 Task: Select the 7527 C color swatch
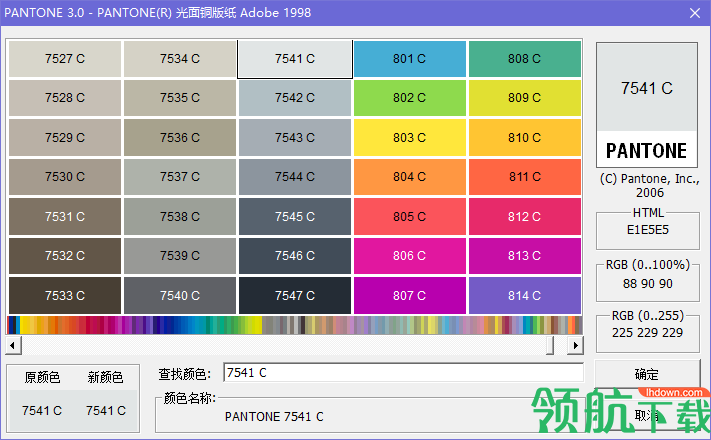tap(65, 59)
